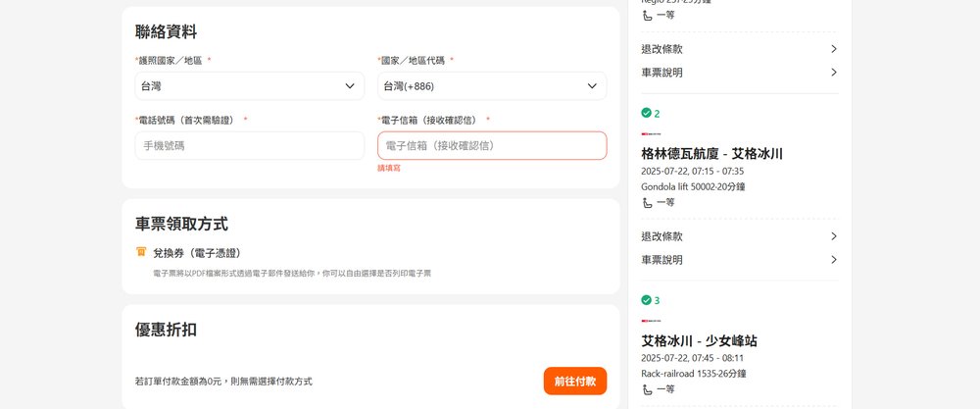Open the 護照國家／地區 dropdown showing 台灣
Image resolution: width=980 pixels, height=409 pixels.
(249, 86)
